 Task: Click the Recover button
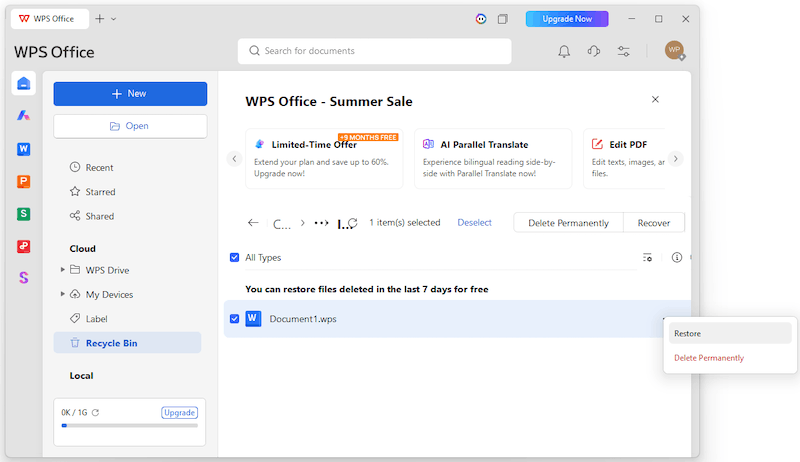tap(654, 223)
